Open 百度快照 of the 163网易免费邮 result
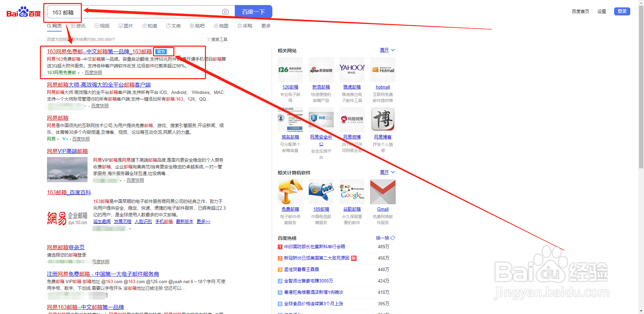The width and height of the screenshot is (644, 314). [x=93, y=72]
